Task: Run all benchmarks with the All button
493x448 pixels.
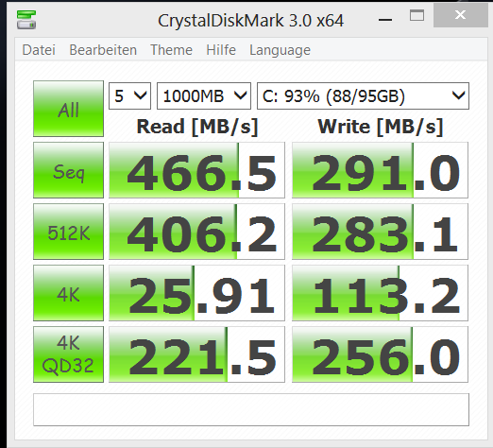Action: pos(68,109)
